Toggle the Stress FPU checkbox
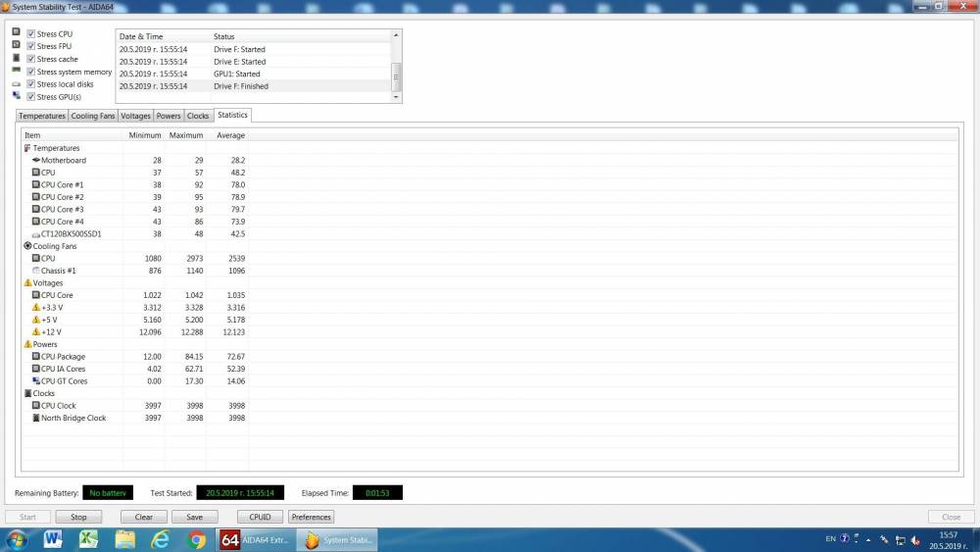This screenshot has width=980, height=552. tap(30, 46)
